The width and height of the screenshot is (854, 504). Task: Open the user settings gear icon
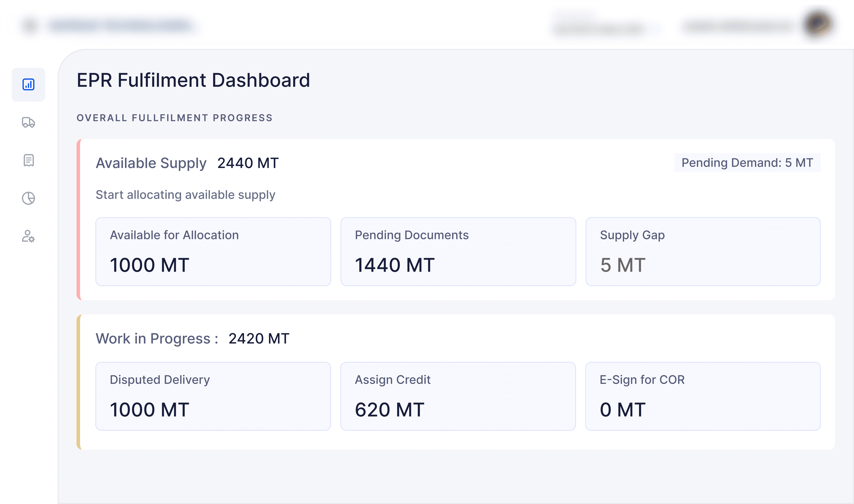[28, 236]
